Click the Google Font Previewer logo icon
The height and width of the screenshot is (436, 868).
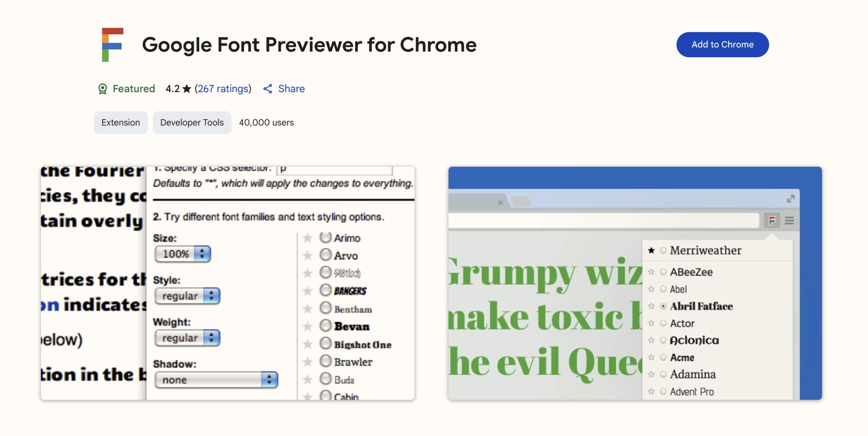tap(113, 45)
